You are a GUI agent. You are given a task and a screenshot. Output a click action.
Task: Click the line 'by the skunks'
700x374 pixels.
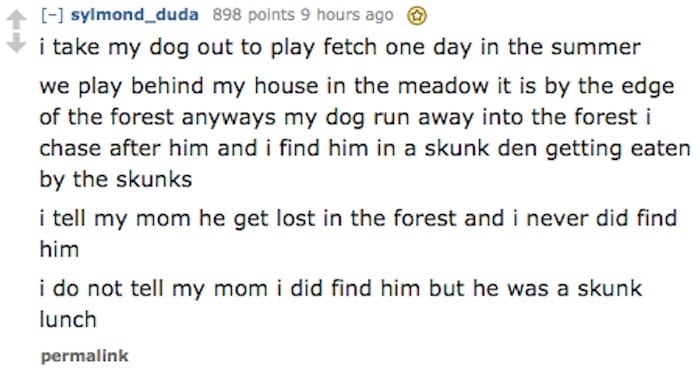(x=116, y=180)
